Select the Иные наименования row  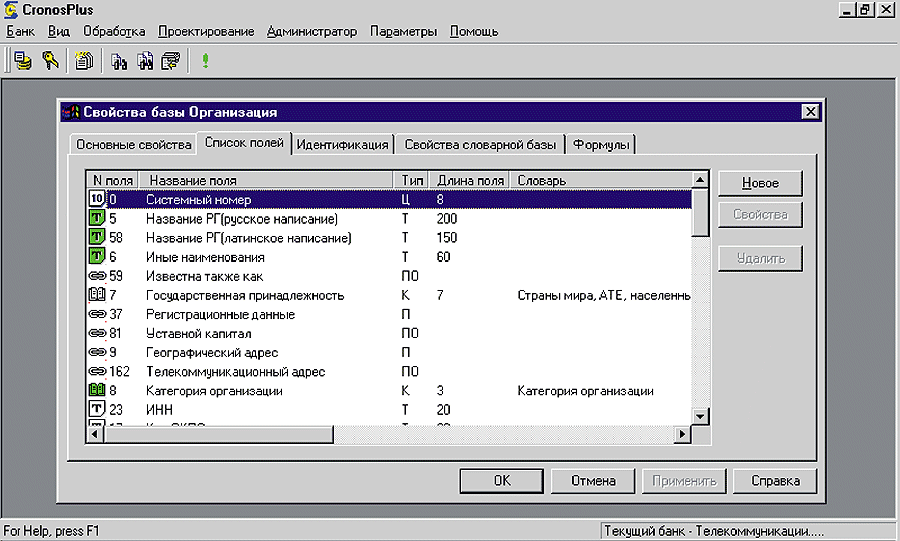tap(389, 257)
